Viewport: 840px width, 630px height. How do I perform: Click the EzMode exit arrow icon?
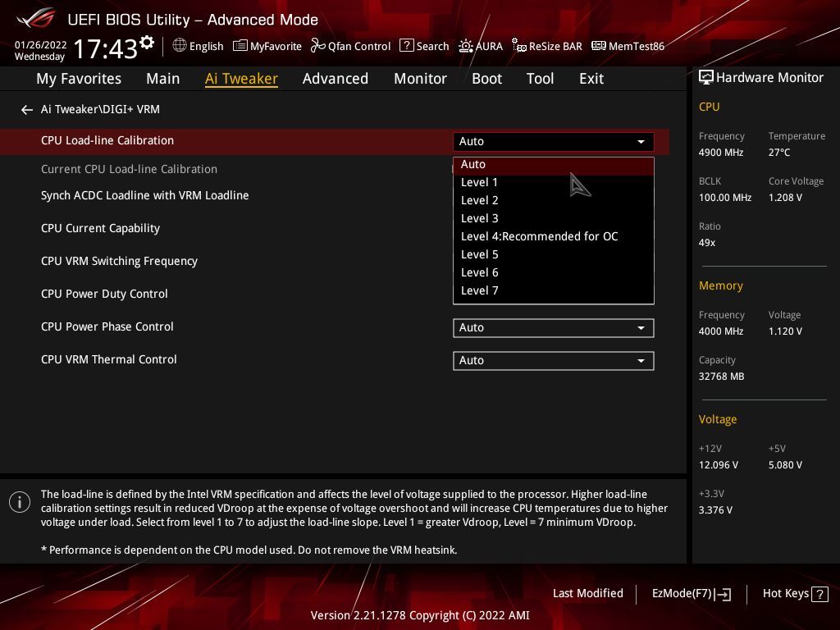(x=723, y=594)
